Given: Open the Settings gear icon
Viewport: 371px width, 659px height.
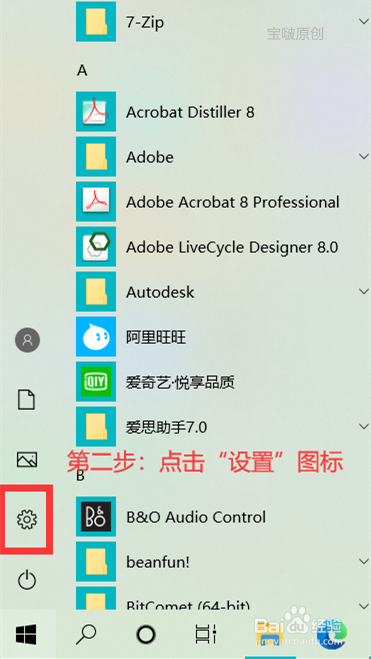Looking at the screenshot, I should (x=27, y=519).
